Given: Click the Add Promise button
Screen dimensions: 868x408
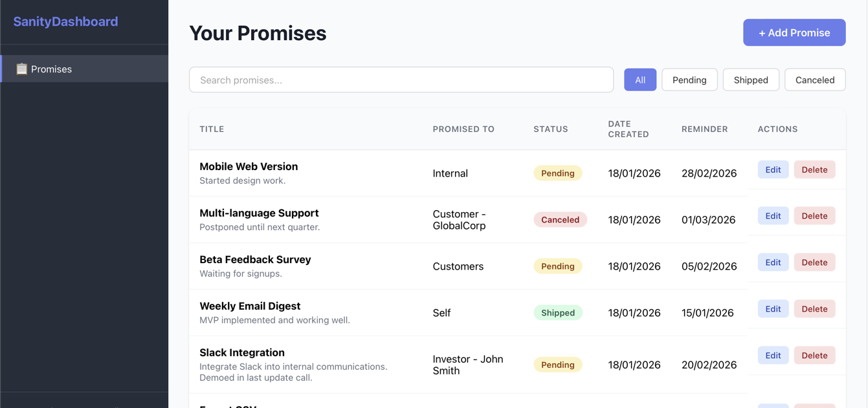Looking at the screenshot, I should click(x=794, y=32).
